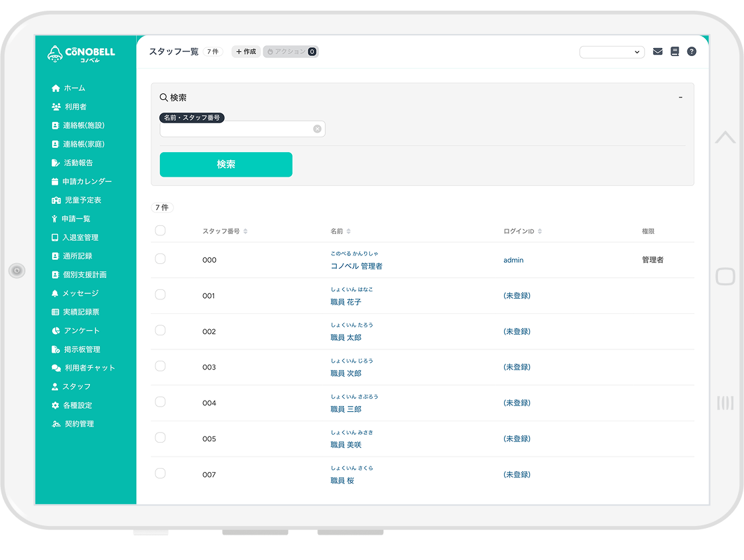Click the 名前・スタッフ番号 search input
The width and height of the screenshot is (744, 560).
coord(236,129)
